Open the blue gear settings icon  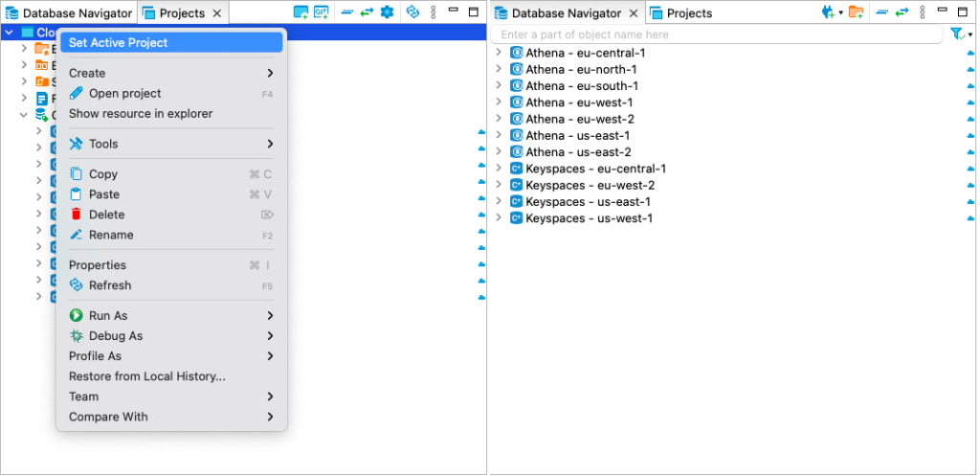pyautogui.click(x=387, y=11)
